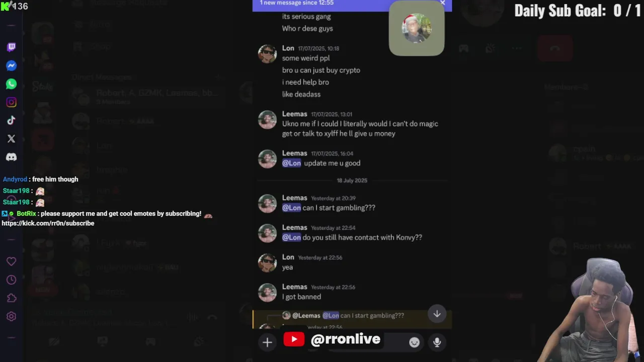
Task: Dismiss the new message banner
Action: point(442,3)
